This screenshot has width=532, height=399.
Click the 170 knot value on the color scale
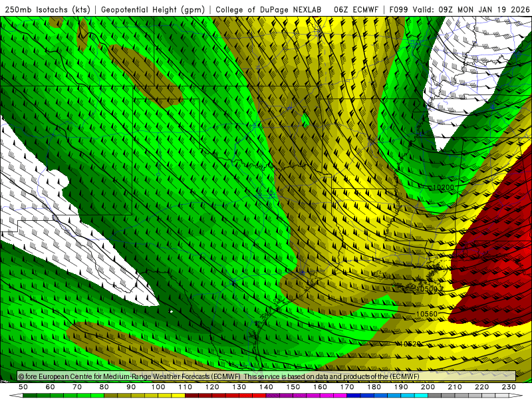[x=347, y=387]
